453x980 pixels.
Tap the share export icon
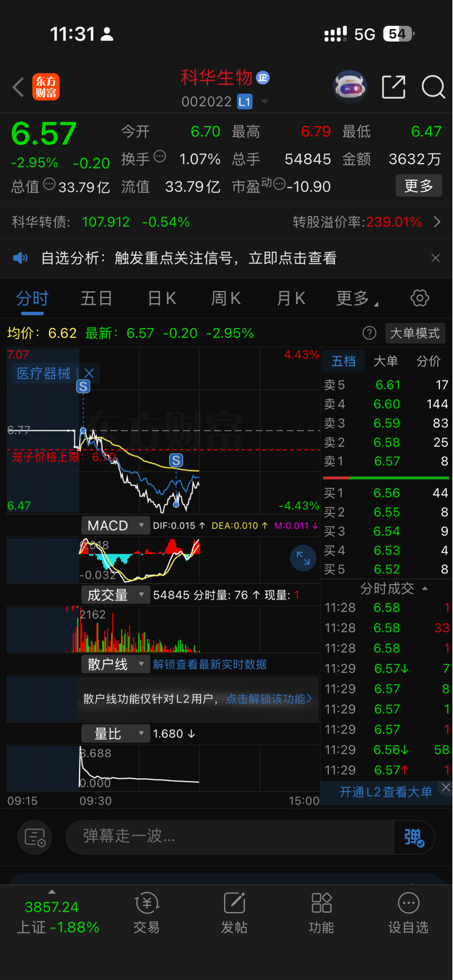(x=394, y=87)
